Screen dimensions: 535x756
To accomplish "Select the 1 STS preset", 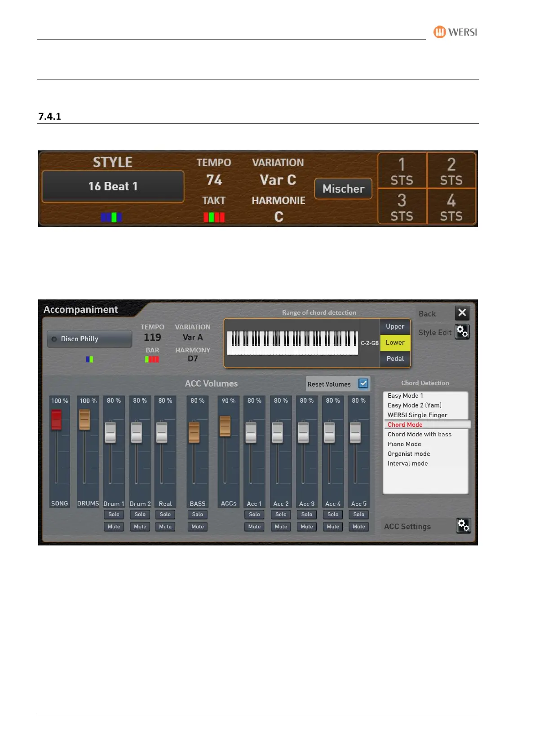I will tap(402, 171).
